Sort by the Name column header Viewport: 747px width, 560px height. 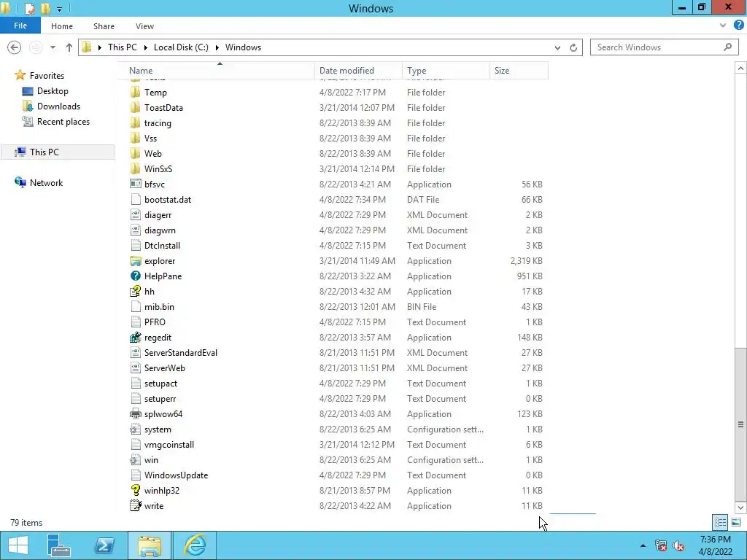click(216, 71)
